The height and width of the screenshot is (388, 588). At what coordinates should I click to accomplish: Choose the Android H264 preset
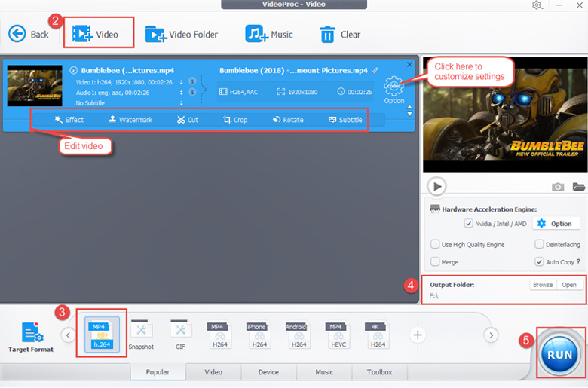point(298,335)
